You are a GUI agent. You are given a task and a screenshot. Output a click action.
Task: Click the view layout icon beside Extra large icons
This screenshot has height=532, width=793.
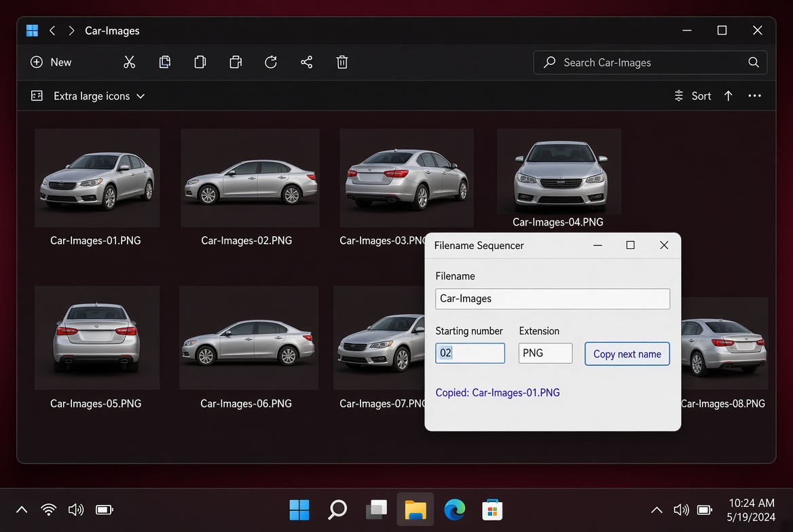[37, 96]
